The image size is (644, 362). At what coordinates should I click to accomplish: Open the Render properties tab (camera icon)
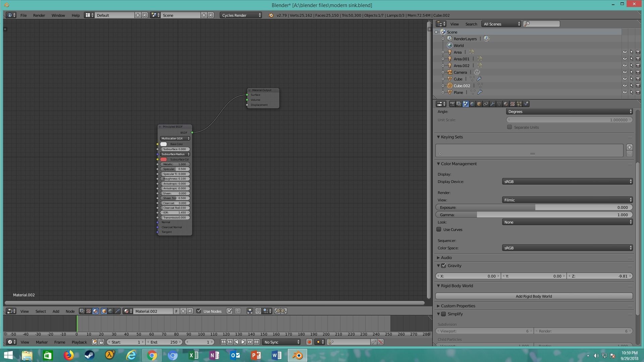point(452,104)
